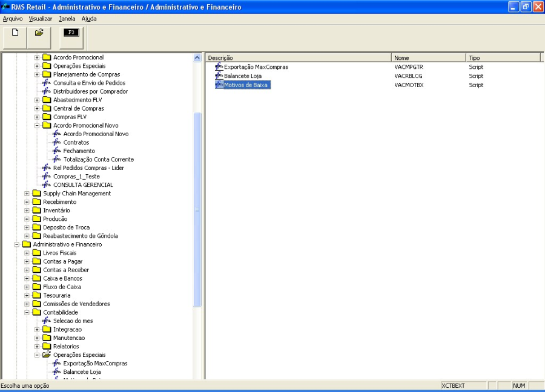Viewport: 545px width, 392px height.
Task: Select Purchasing's Operações Especiais folder near Acordo Promocional
Action: [x=79, y=66]
